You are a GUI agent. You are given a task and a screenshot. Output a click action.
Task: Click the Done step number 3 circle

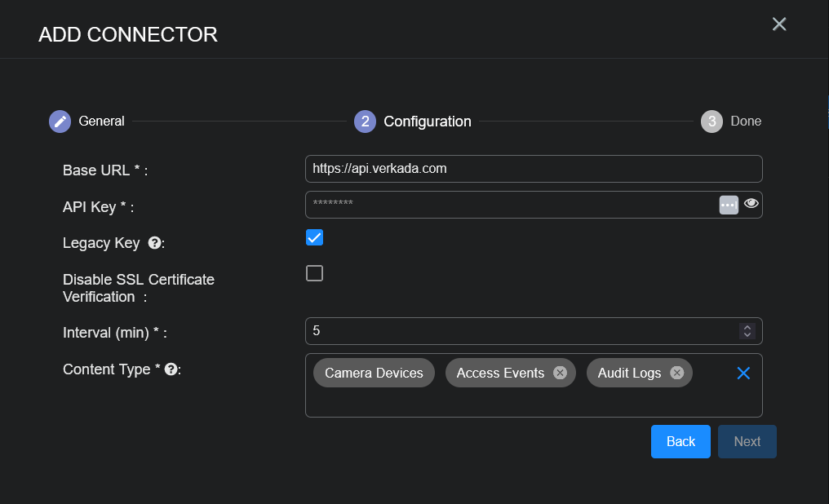(x=712, y=122)
